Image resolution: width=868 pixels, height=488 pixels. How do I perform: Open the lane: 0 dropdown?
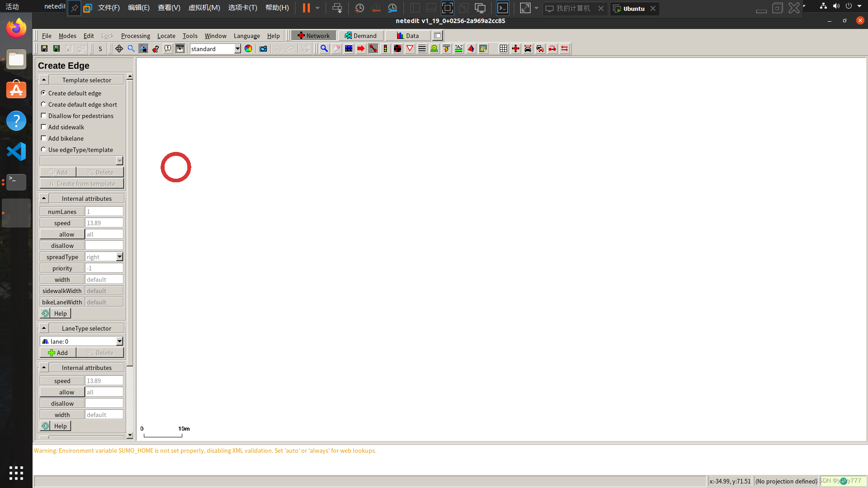(119, 341)
